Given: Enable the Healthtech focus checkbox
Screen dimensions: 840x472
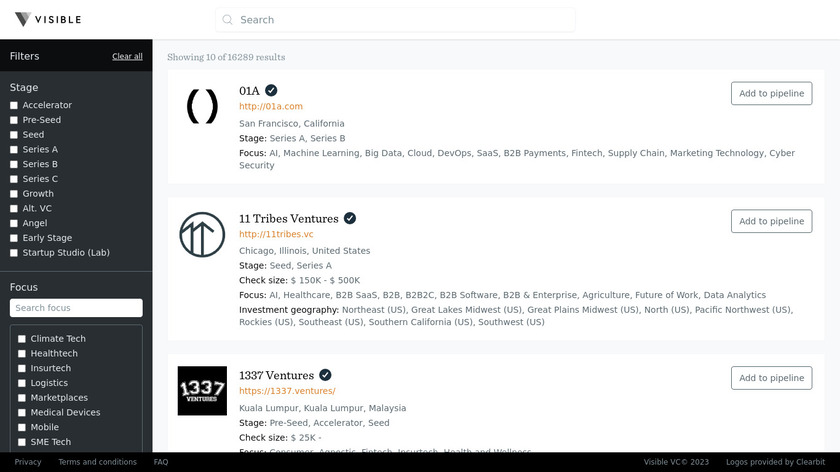Looking at the screenshot, I should click(x=22, y=354).
